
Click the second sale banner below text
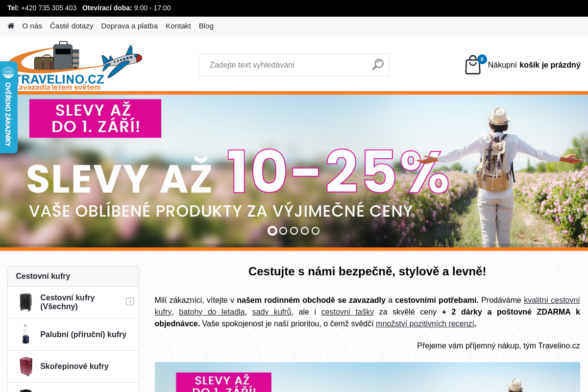(x=367, y=377)
